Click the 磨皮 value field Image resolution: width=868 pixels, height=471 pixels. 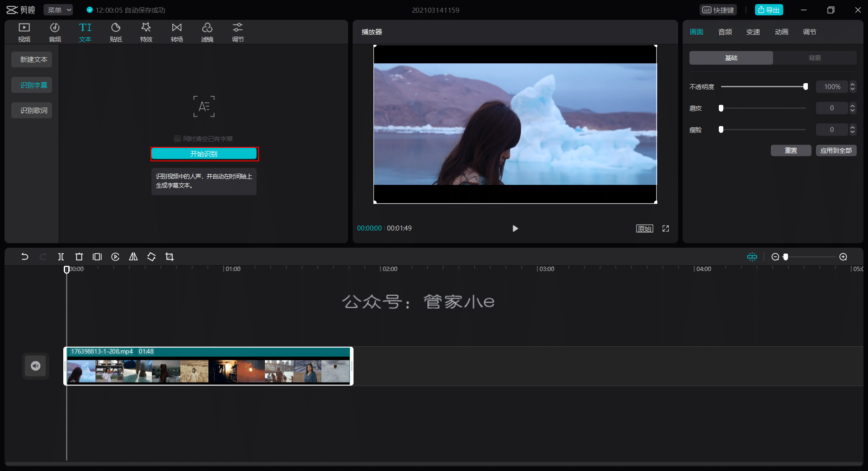832,108
